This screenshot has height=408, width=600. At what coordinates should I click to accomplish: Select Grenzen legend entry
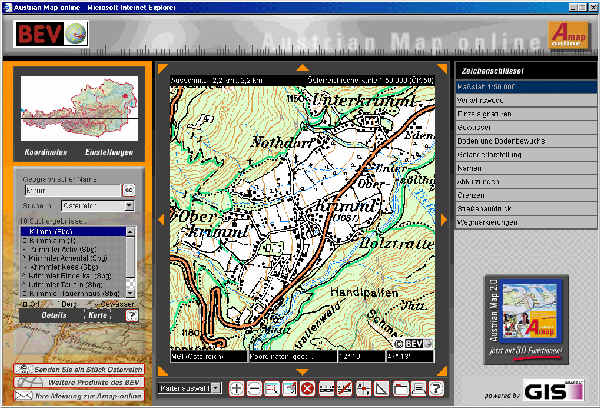coord(526,195)
